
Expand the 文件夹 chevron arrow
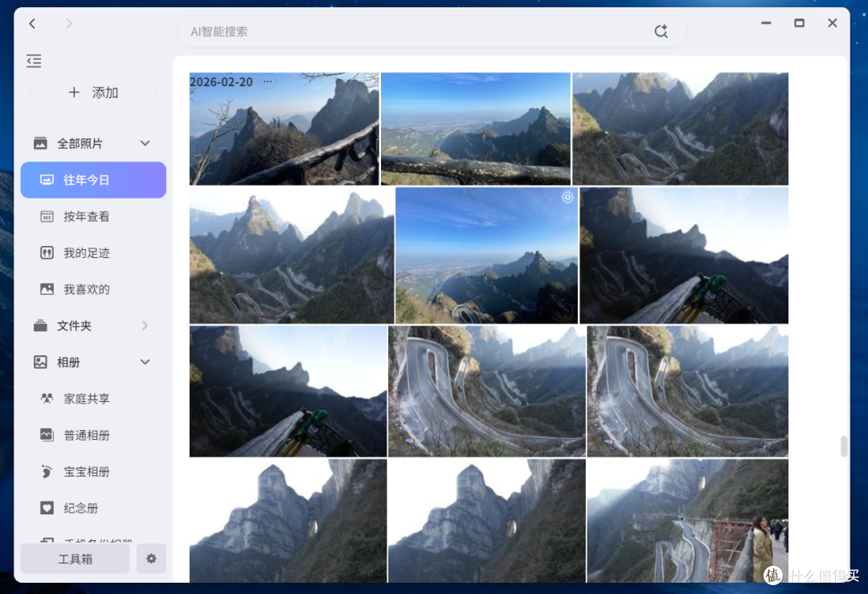pos(145,326)
